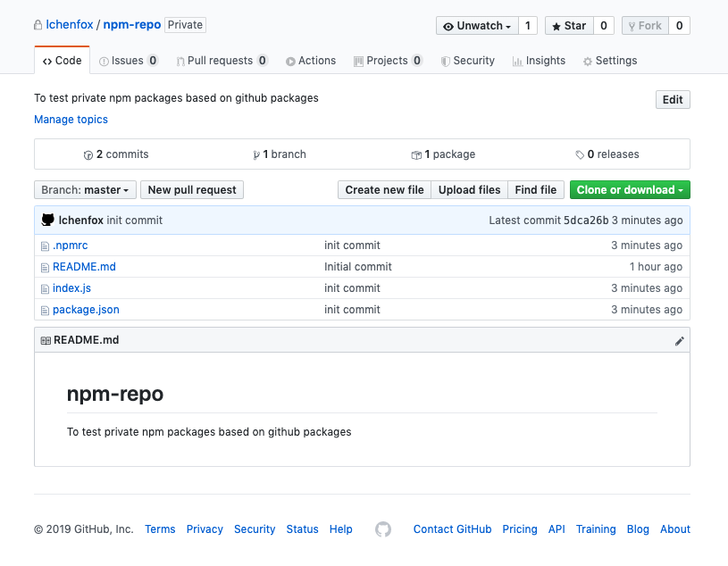This screenshot has width=728, height=566.
Task: Open the Branch: master selector
Action: pos(86,190)
